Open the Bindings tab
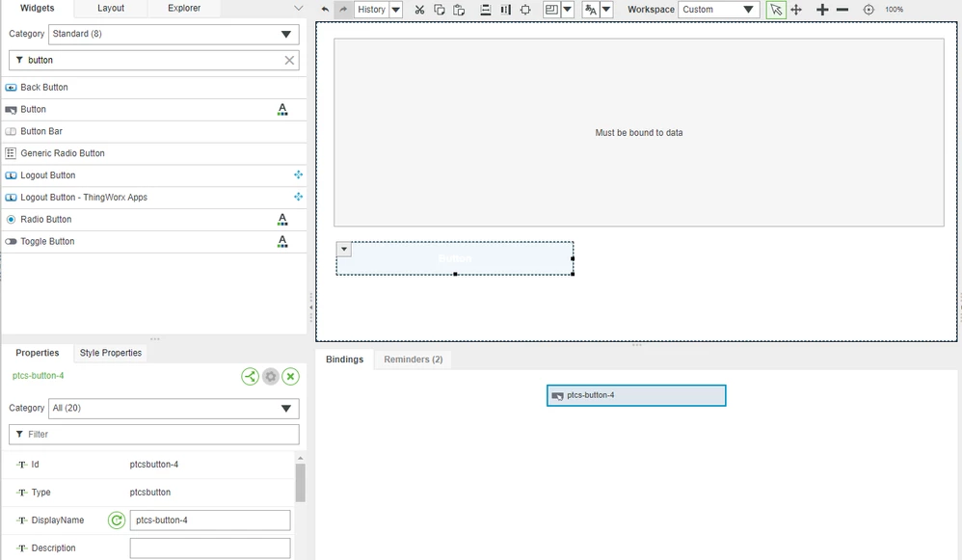Image resolution: width=962 pixels, height=560 pixels. (x=344, y=360)
